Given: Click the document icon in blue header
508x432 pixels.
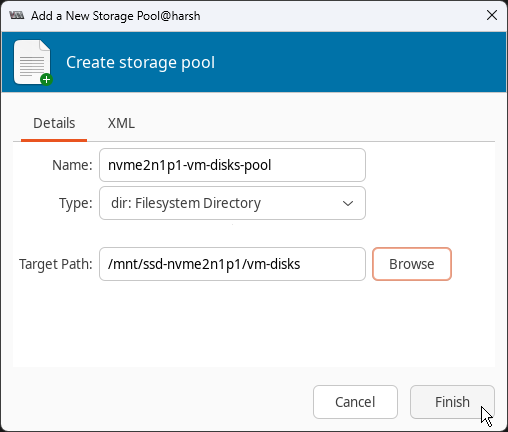Looking at the screenshot, I should coord(32,62).
